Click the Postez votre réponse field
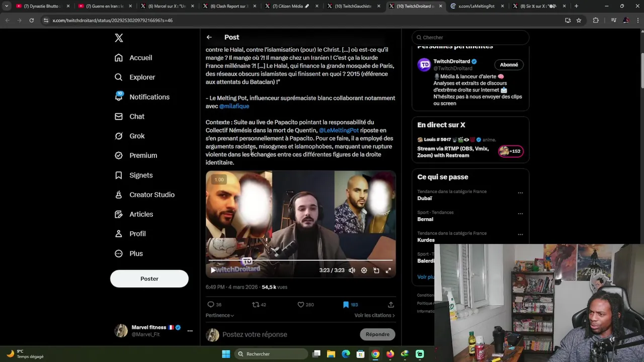The height and width of the screenshot is (362, 644). pyautogui.click(x=288, y=334)
